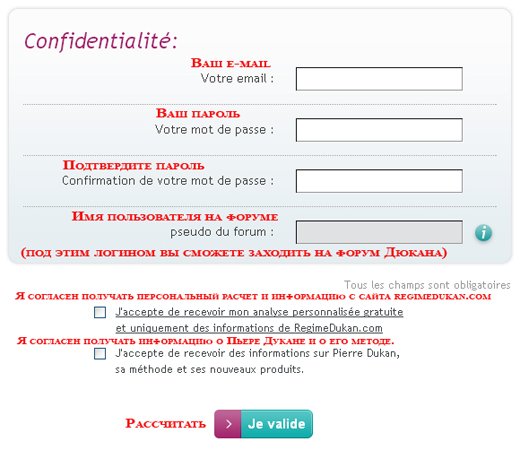
Task: Click the pseudo du forum label
Action: pos(222,232)
